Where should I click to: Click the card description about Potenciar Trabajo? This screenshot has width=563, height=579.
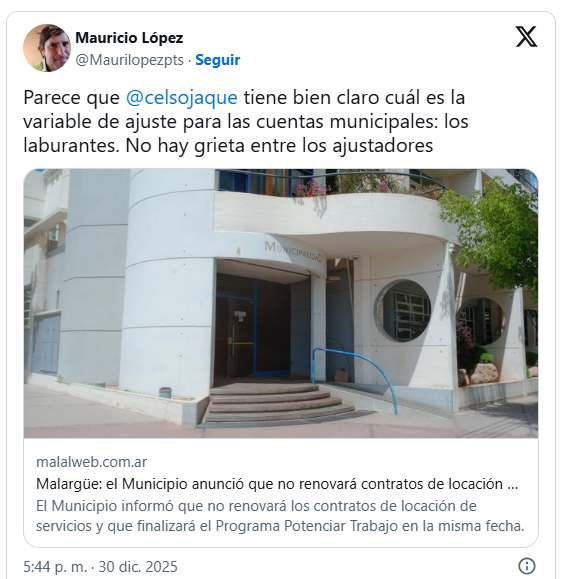(x=280, y=516)
